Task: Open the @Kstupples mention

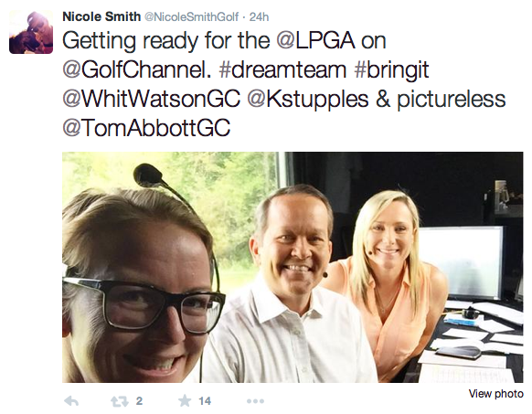Action: [308, 100]
